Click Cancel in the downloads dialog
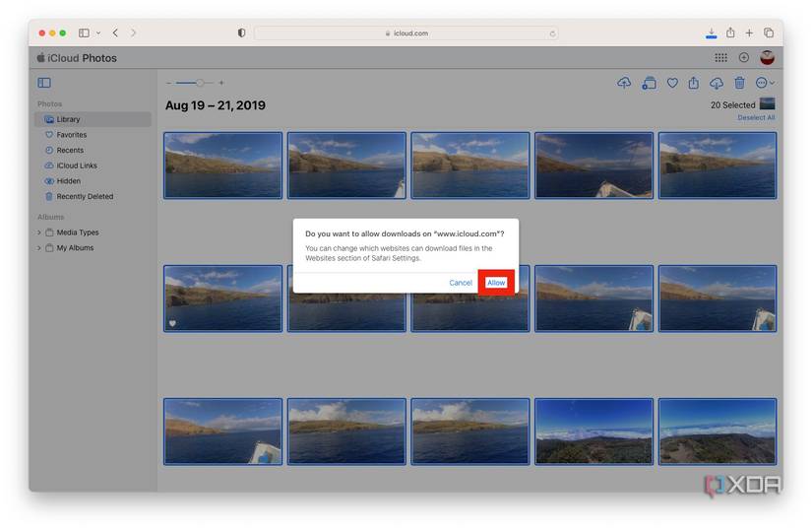Image resolution: width=812 pixels, height=530 pixels. (461, 283)
